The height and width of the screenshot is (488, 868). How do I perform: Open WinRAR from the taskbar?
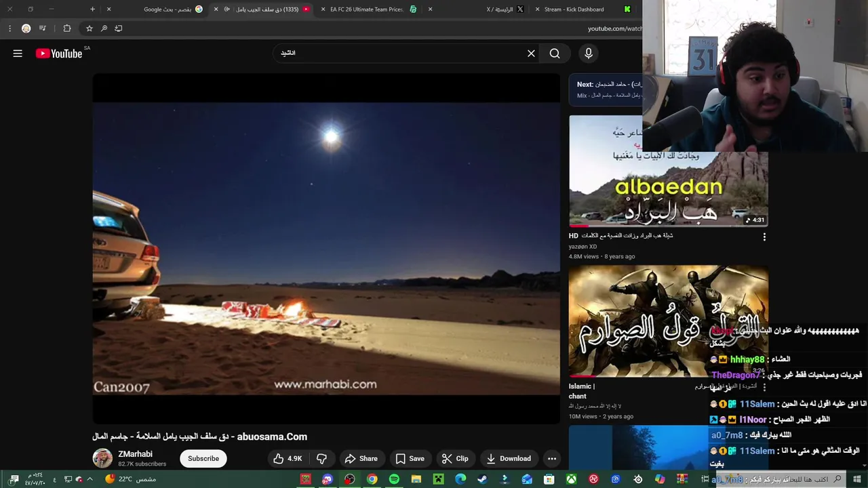683,479
